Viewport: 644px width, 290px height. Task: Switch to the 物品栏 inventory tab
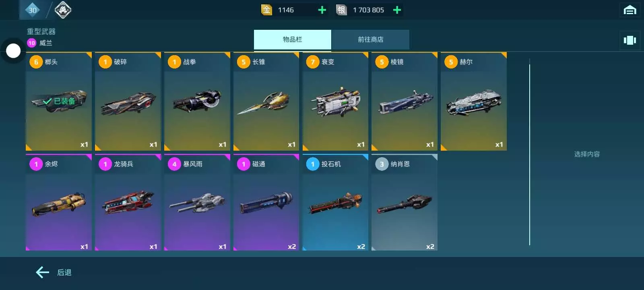(293, 39)
